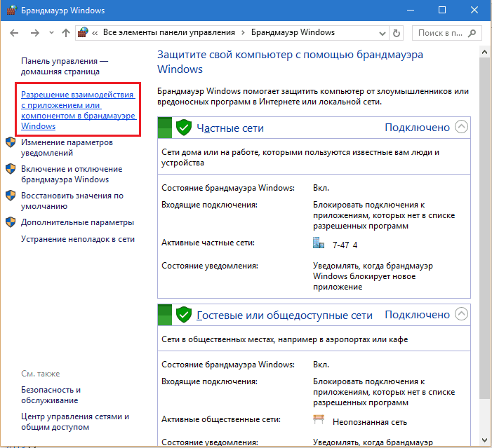This screenshot has height=448, width=492.
Task: Click breadcrumb Брандмауэр Windows
Action: pos(293,32)
